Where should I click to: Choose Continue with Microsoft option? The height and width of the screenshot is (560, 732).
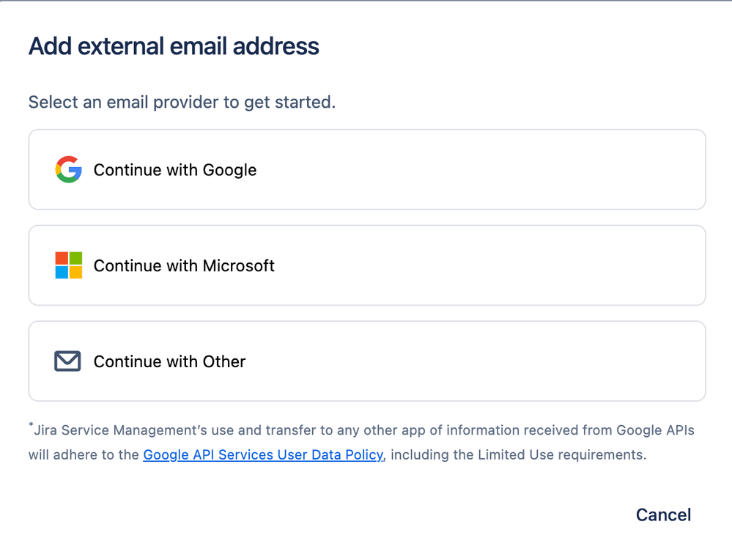coord(366,265)
